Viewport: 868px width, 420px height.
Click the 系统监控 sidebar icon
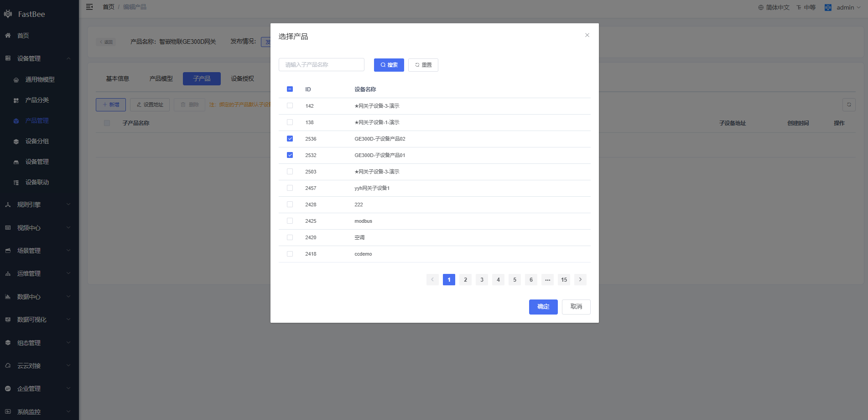(x=8, y=411)
